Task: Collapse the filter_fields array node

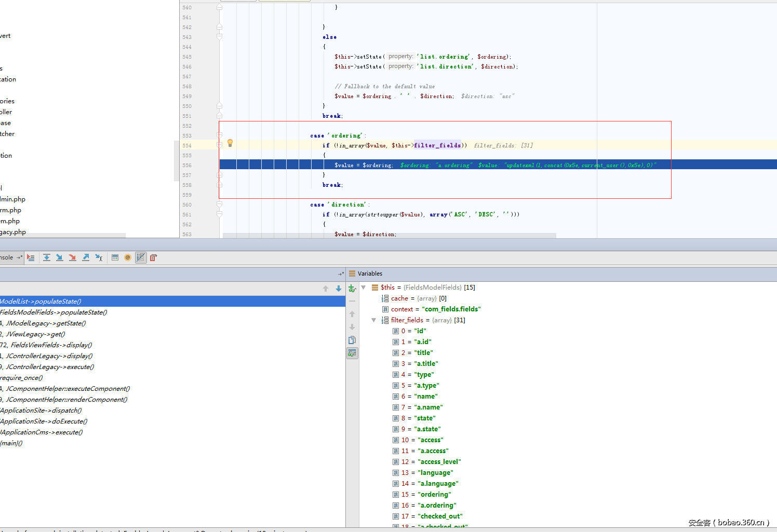Action: [x=373, y=320]
